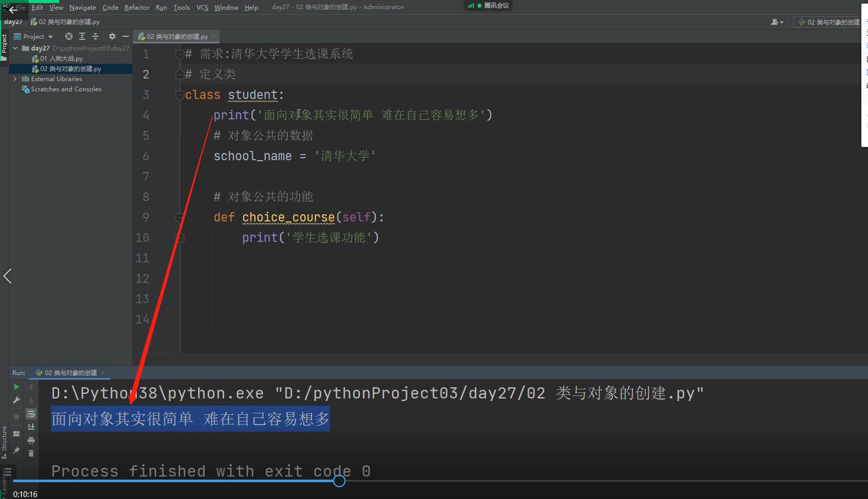Image resolution: width=868 pixels, height=499 pixels.
Task: Toggle the fold marker on line 2
Action: coord(179,74)
